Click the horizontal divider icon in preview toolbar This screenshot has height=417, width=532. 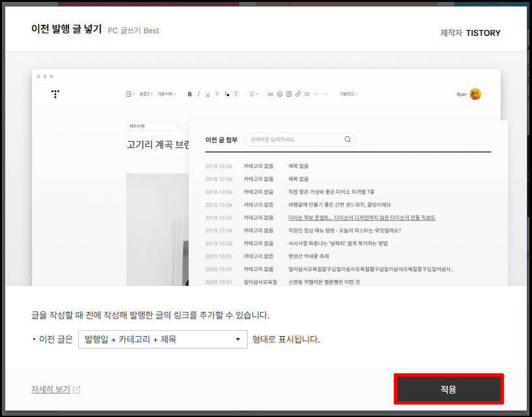316,94
